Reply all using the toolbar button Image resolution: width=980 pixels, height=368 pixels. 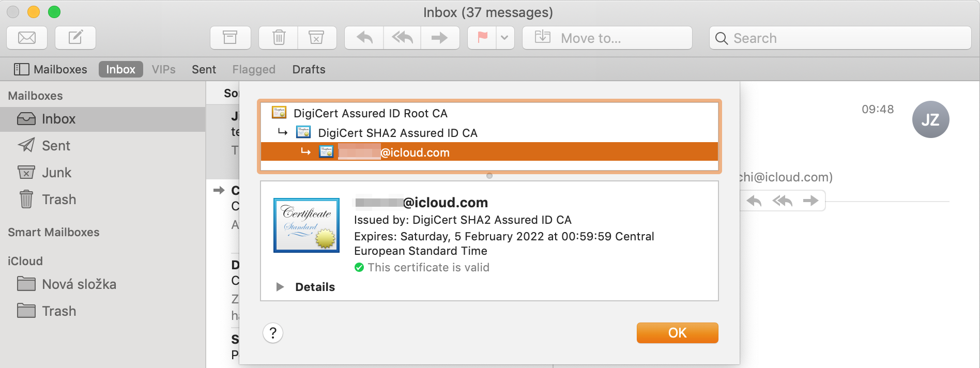click(x=402, y=38)
